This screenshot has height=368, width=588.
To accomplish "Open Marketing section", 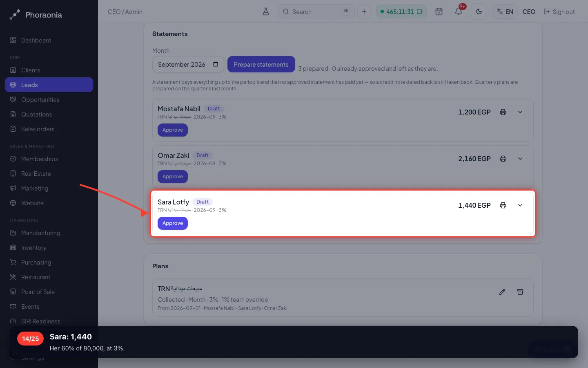I will pyautogui.click(x=49, y=188).
